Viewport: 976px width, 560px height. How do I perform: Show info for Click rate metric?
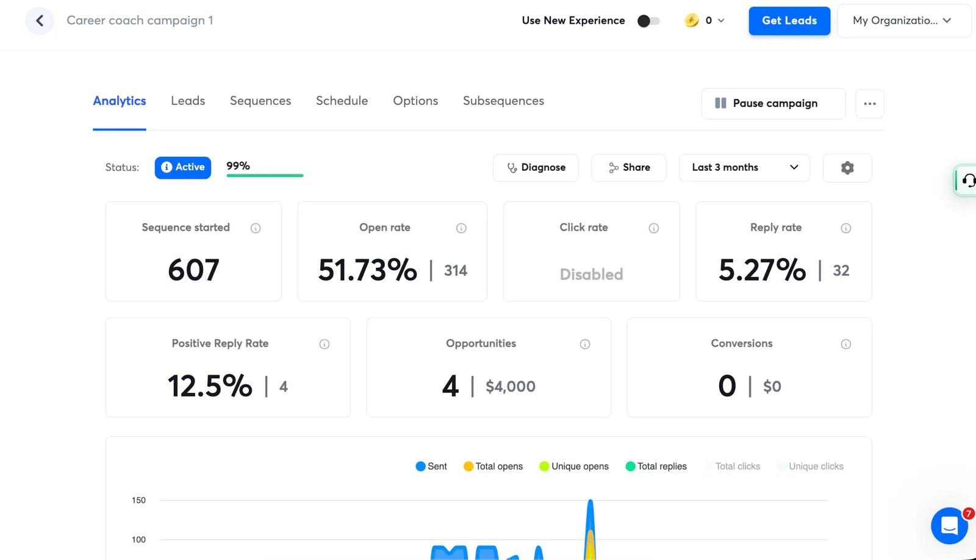(x=654, y=228)
